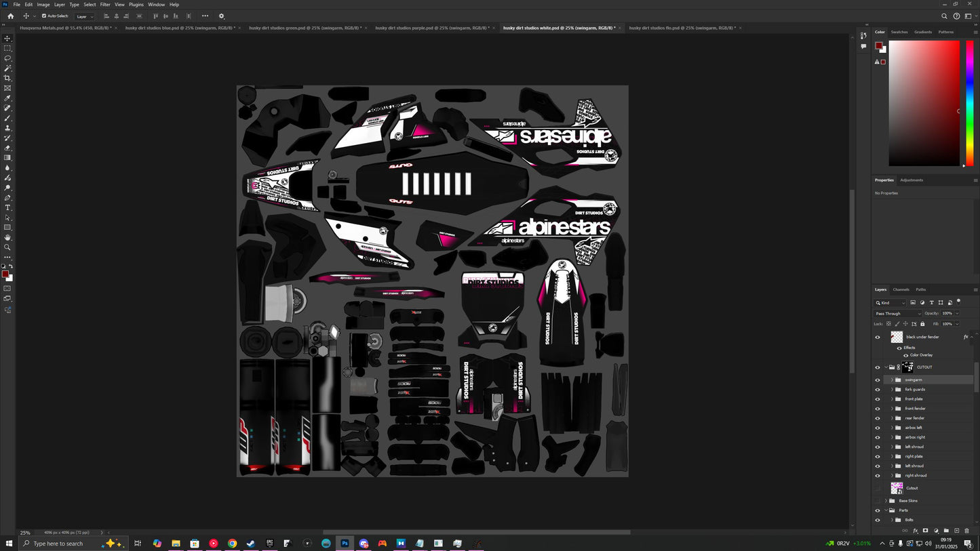The height and width of the screenshot is (551, 980).
Task: Open the Filter menu
Action: 105,5
